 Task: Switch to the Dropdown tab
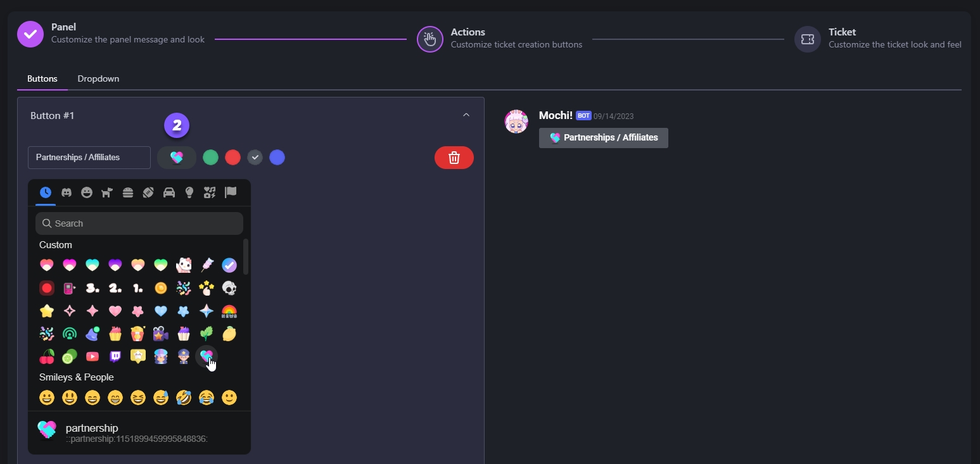coord(98,78)
